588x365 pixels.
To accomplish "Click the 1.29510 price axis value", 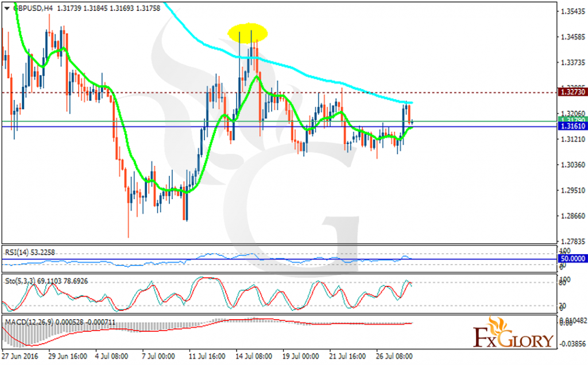I will tap(572, 191).
